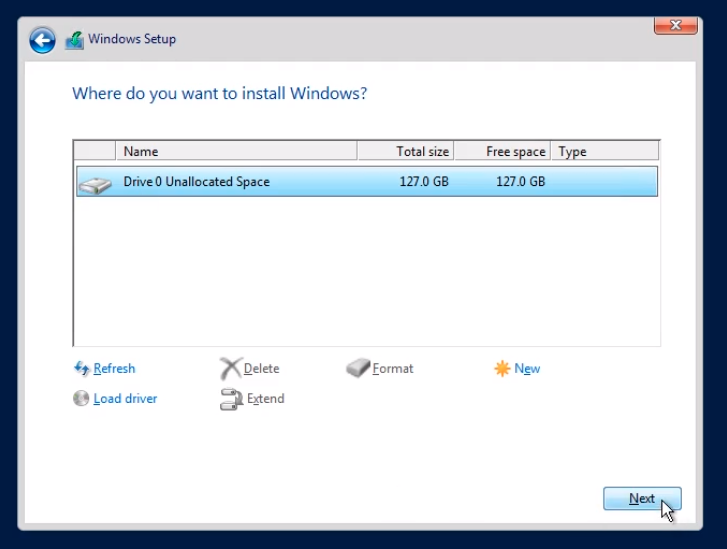727x549 pixels.
Task: Click the Load driver disc icon
Action: 81,398
